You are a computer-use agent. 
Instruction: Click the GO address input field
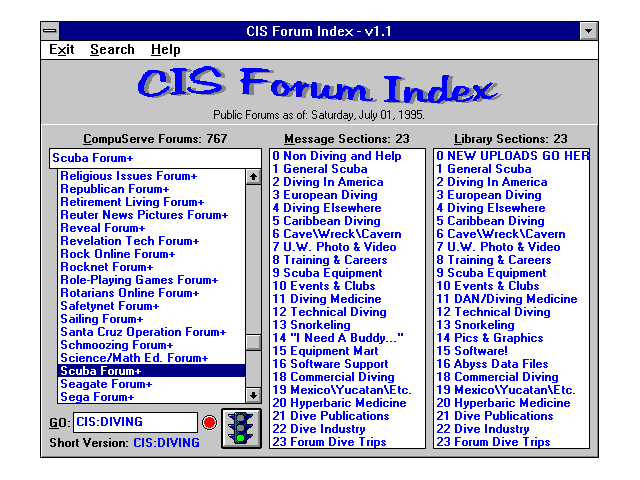[x=135, y=422]
